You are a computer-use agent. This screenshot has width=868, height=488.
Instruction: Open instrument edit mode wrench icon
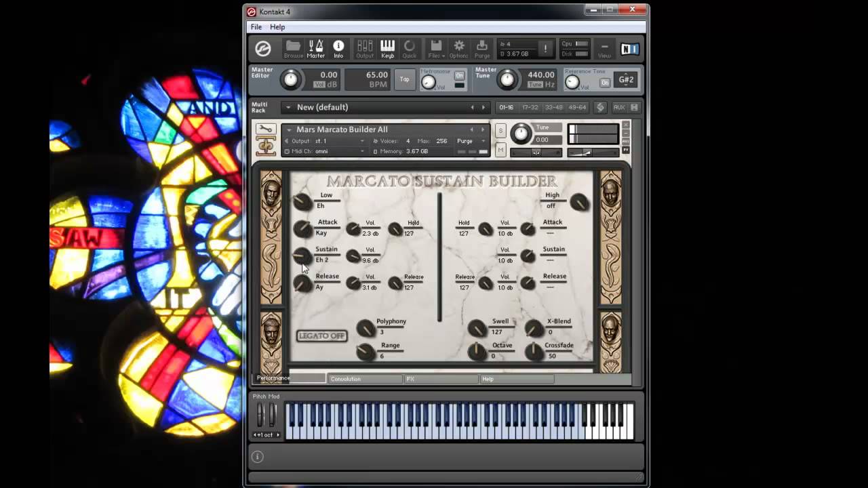(265, 129)
